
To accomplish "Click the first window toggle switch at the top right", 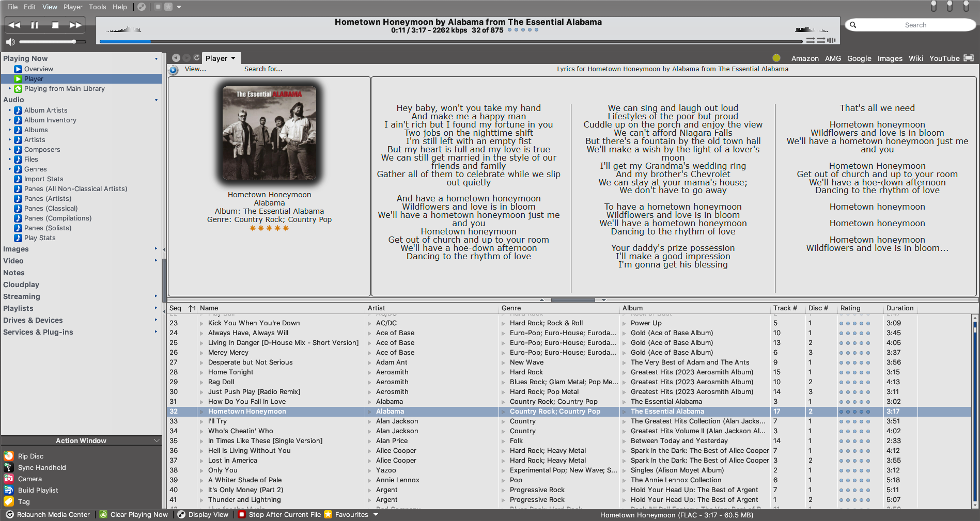I will tap(934, 6).
